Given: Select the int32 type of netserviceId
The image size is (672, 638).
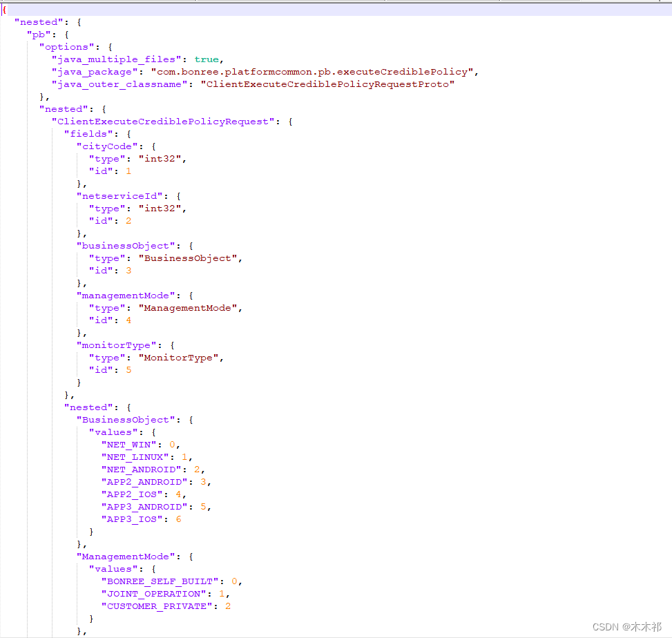Looking at the screenshot, I should pyautogui.click(x=161, y=208).
